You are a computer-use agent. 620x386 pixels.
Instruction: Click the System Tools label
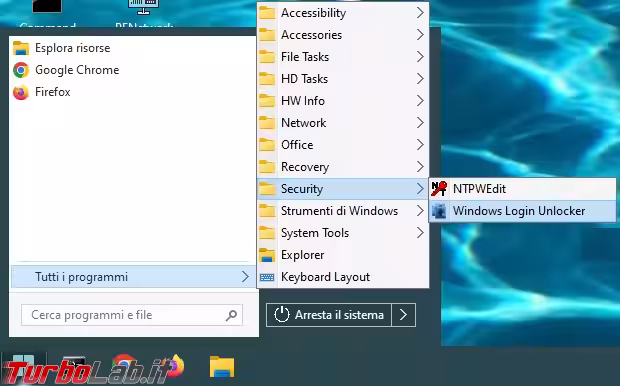tap(315, 233)
